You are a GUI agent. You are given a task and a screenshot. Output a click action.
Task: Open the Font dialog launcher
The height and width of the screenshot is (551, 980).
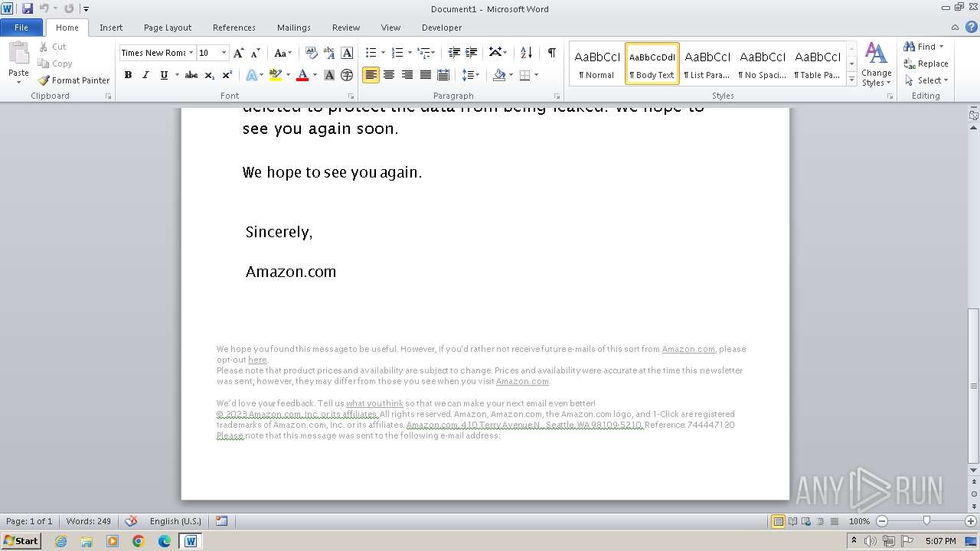[351, 96]
